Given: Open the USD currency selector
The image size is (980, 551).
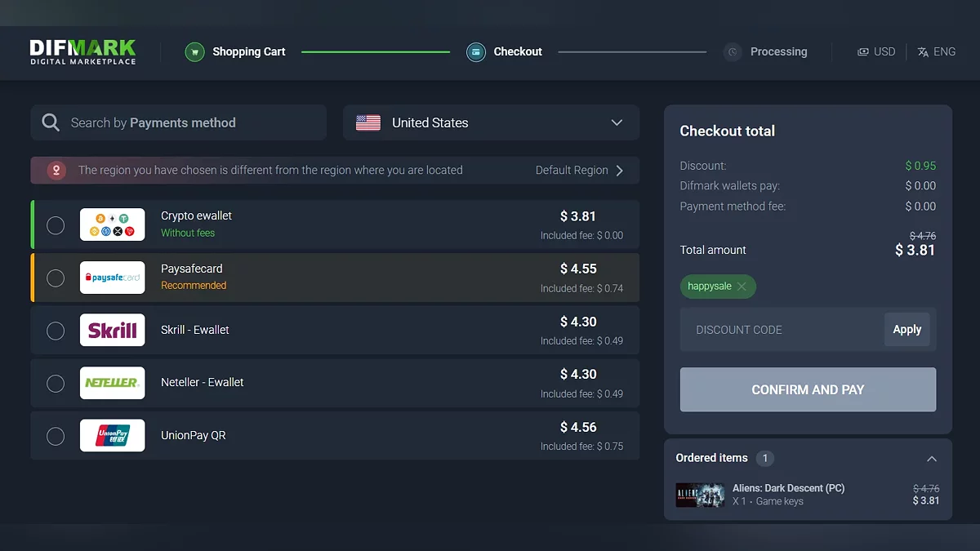Looking at the screenshot, I should pos(876,52).
